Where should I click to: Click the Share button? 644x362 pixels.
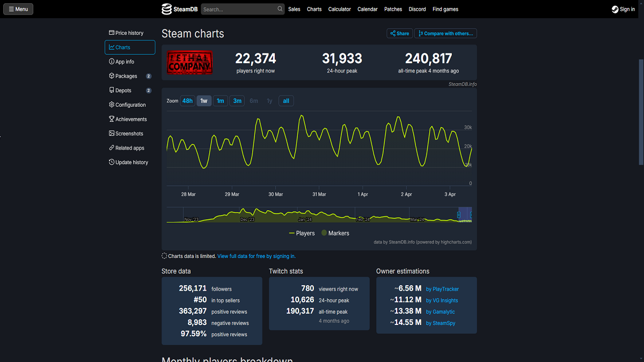[x=399, y=33]
